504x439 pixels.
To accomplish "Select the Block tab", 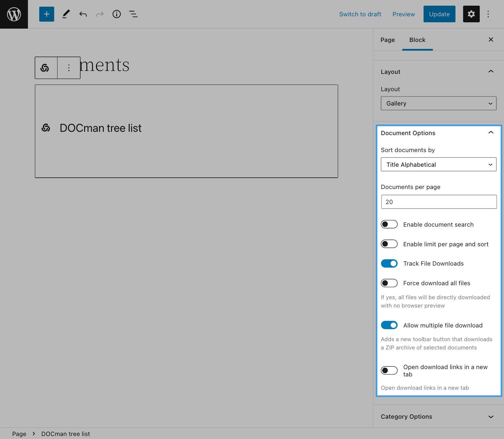I will [417, 40].
